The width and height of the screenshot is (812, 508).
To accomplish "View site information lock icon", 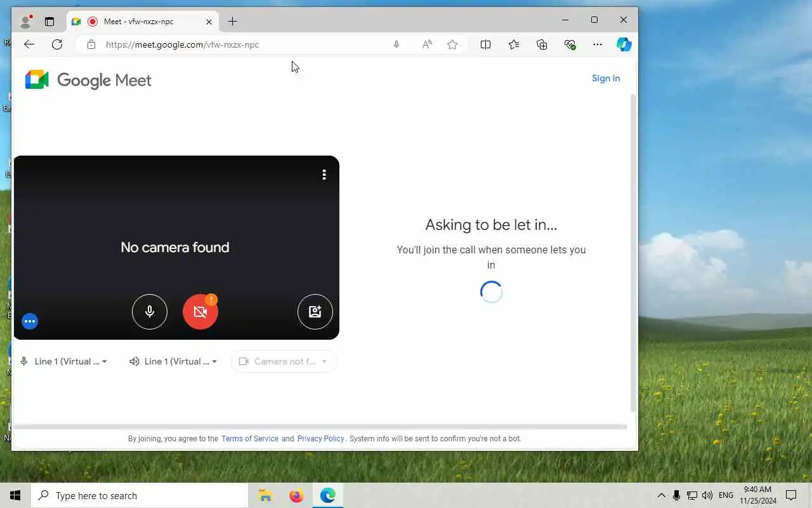I will click(x=91, y=44).
